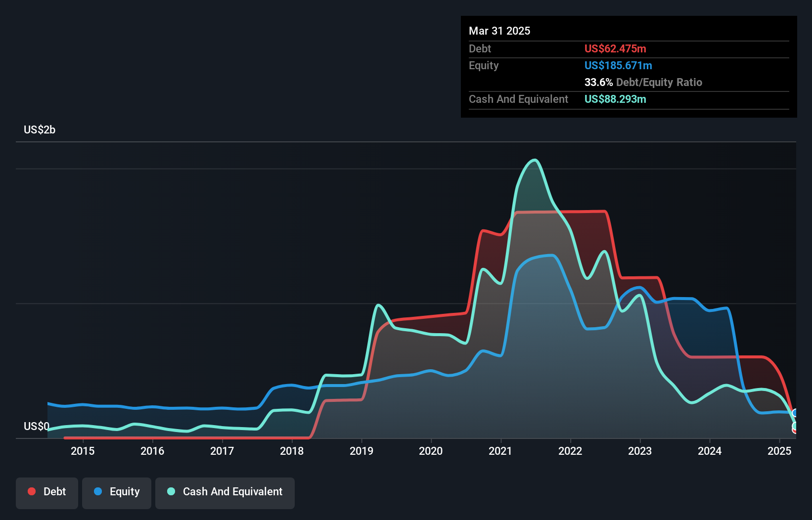Click the US$2b y-axis label
812x520 pixels.
pos(40,130)
